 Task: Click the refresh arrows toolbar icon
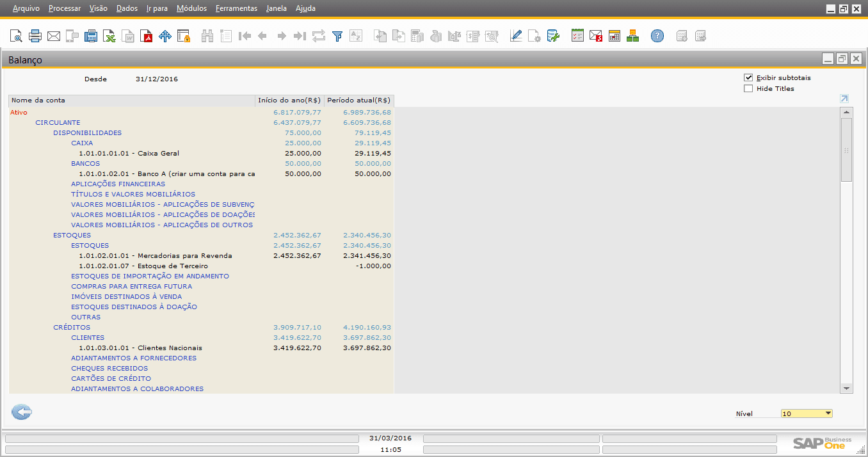pyautogui.click(x=319, y=36)
